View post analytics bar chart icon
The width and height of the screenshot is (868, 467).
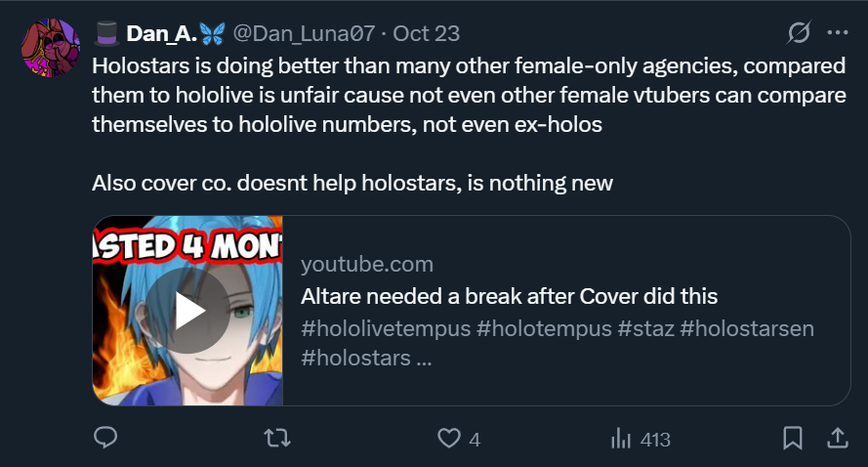621,439
